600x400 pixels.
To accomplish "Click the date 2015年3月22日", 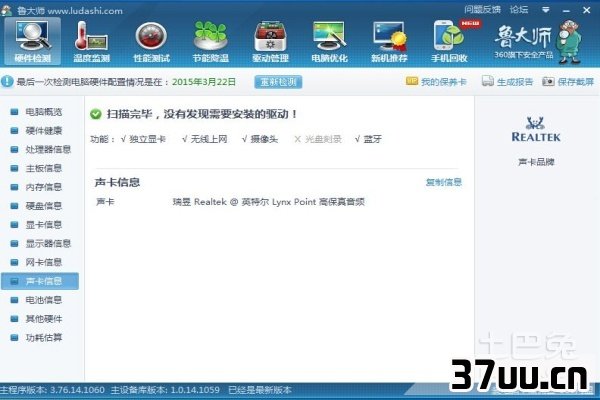I will click(x=204, y=82).
